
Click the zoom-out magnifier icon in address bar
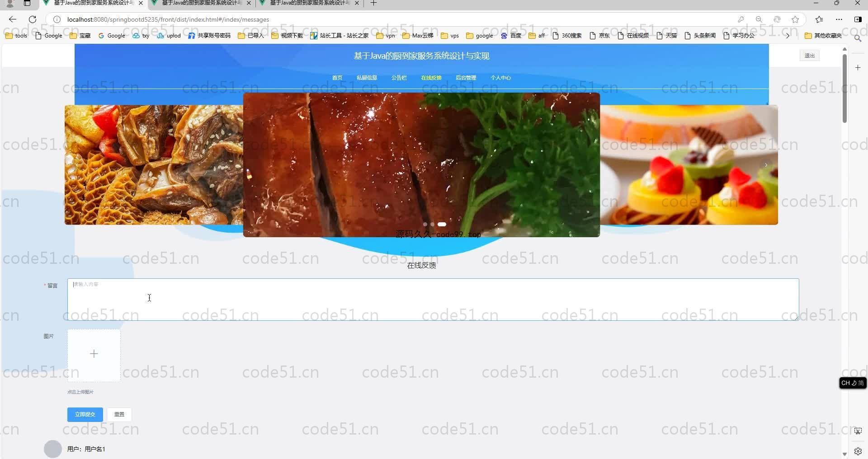pyautogui.click(x=759, y=19)
